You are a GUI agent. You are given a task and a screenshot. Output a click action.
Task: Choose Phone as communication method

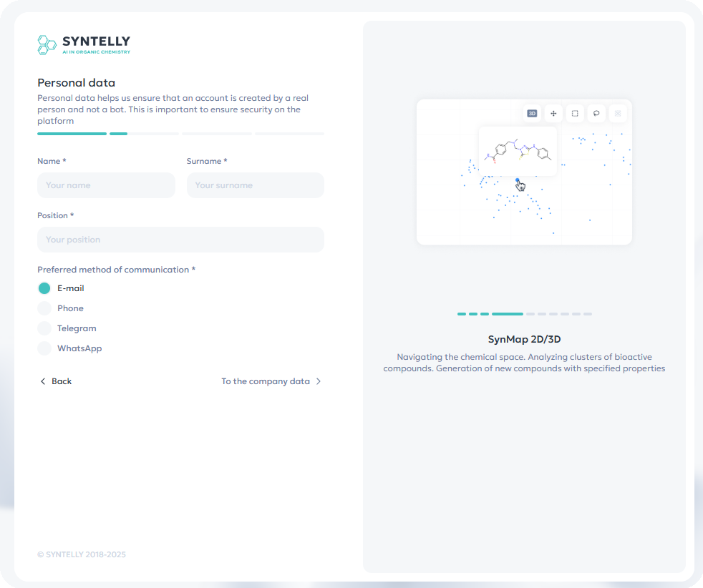pos(44,308)
